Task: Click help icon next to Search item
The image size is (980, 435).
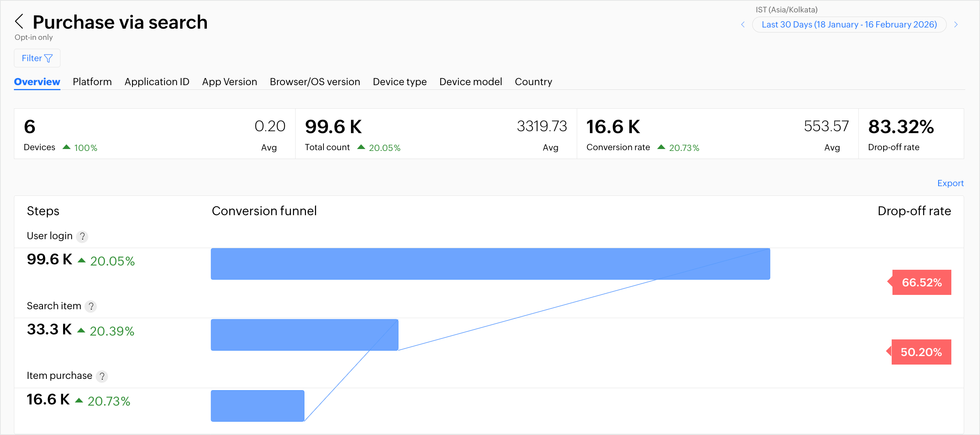Action: pyautogui.click(x=91, y=307)
